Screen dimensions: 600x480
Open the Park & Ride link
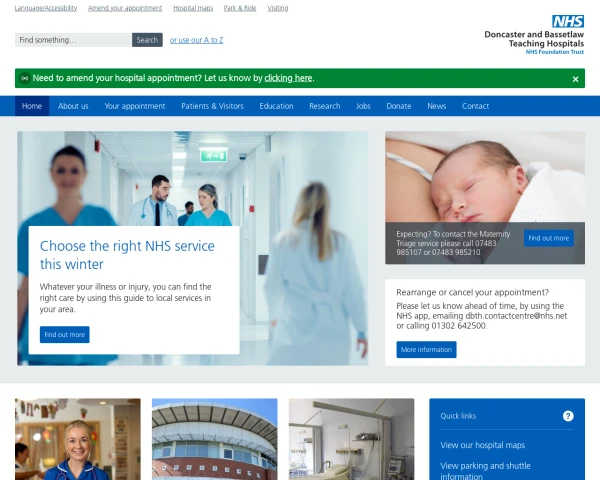point(240,8)
